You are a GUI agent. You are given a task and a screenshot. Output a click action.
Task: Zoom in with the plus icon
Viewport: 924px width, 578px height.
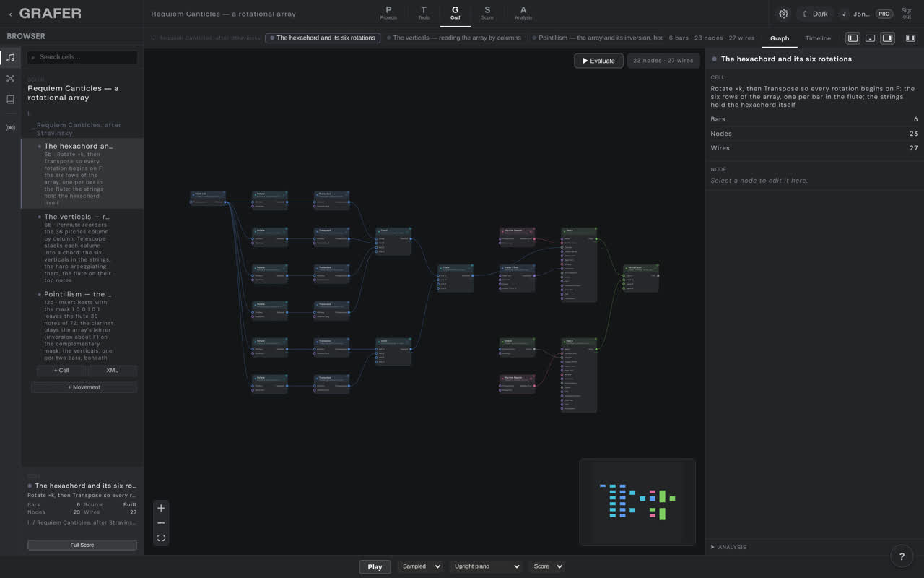coord(161,508)
